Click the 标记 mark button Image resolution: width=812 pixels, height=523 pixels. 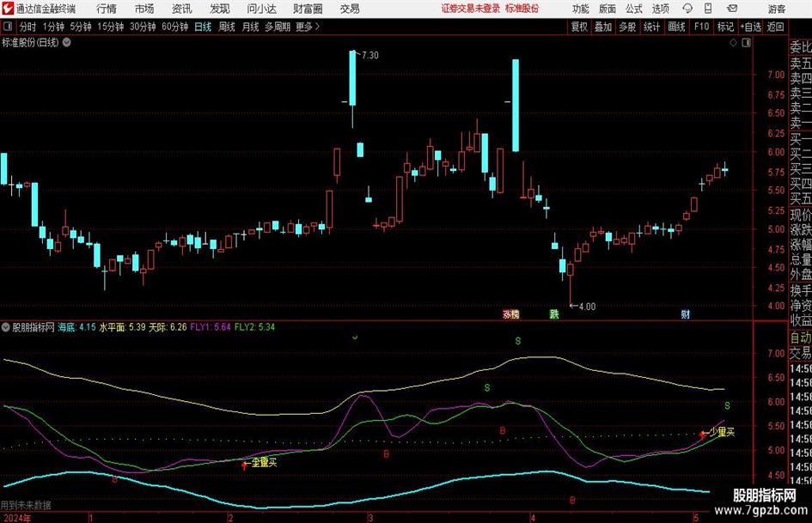pos(725,27)
